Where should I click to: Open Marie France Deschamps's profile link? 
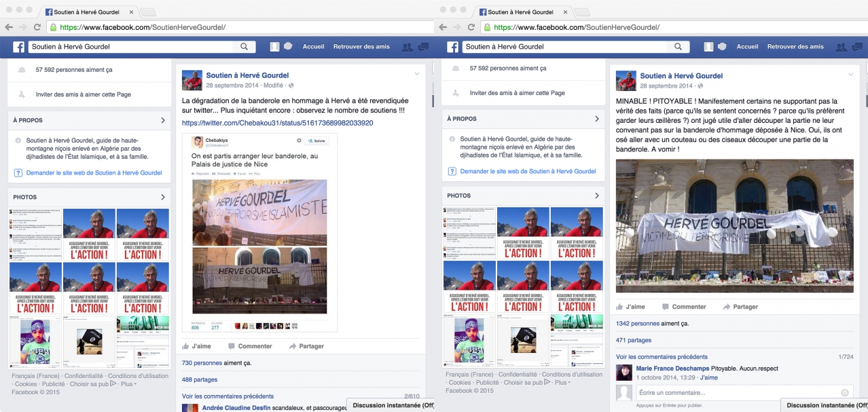[672, 369]
